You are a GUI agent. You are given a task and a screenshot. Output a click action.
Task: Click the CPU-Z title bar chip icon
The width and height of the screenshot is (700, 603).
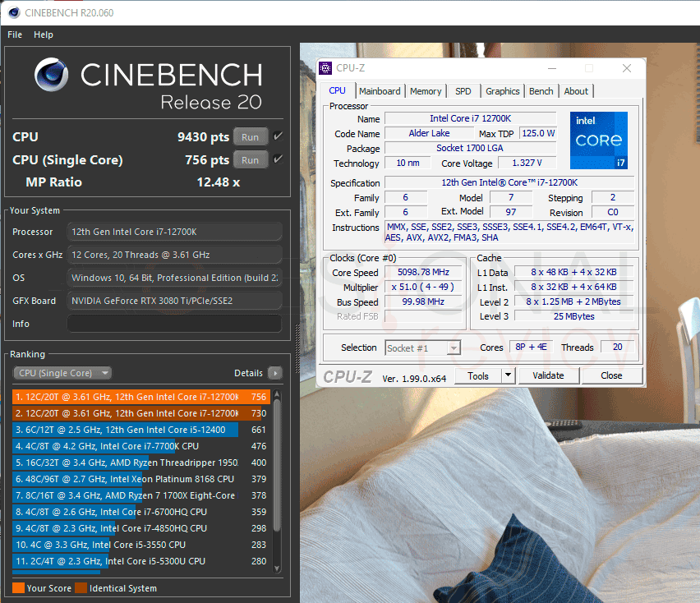[325, 68]
